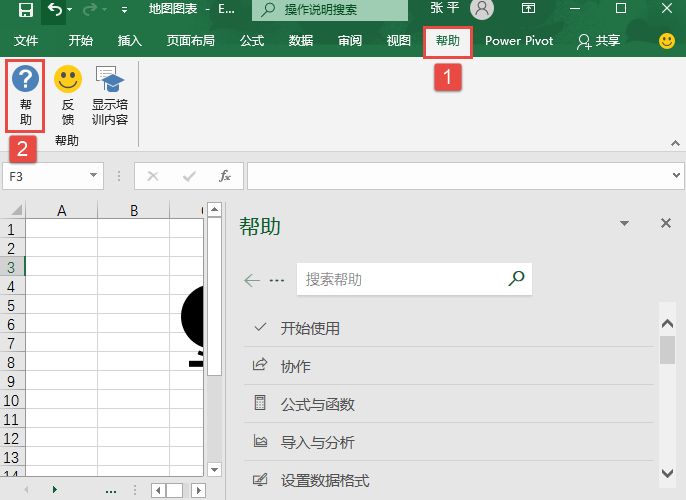Click the 共享 share button

(598, 41)
